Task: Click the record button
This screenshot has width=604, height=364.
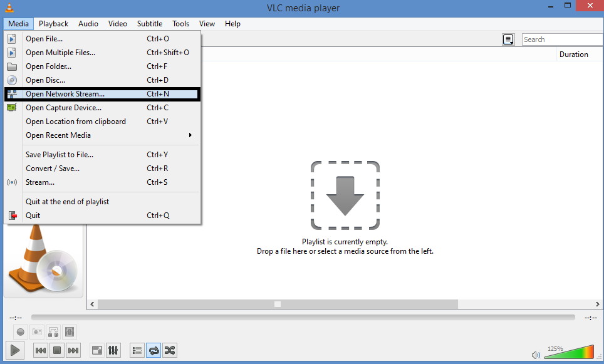Action: click(21, 331)
